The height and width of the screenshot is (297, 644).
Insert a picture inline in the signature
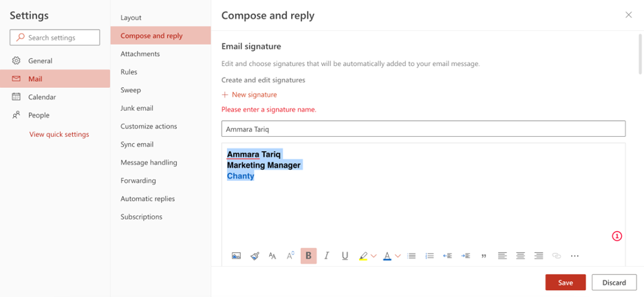coord(236,256)
